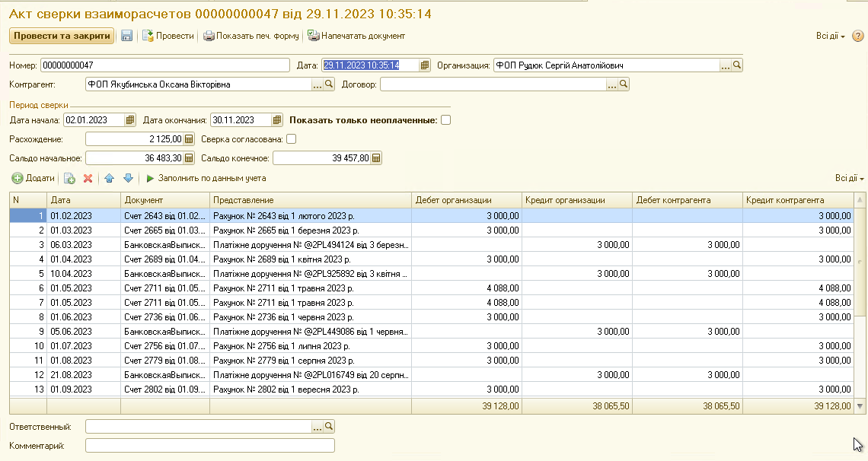The height and width of the screenshot is (461, 868).
Task: Open the calculator for the Расхождение field
Action: point(190,139)
